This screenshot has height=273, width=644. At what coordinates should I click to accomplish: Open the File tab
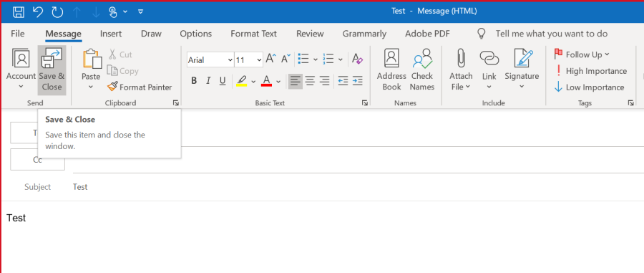pos(18,34)
